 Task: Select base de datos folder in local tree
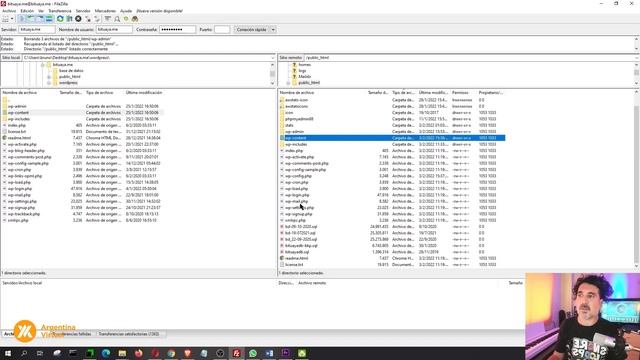71,71
